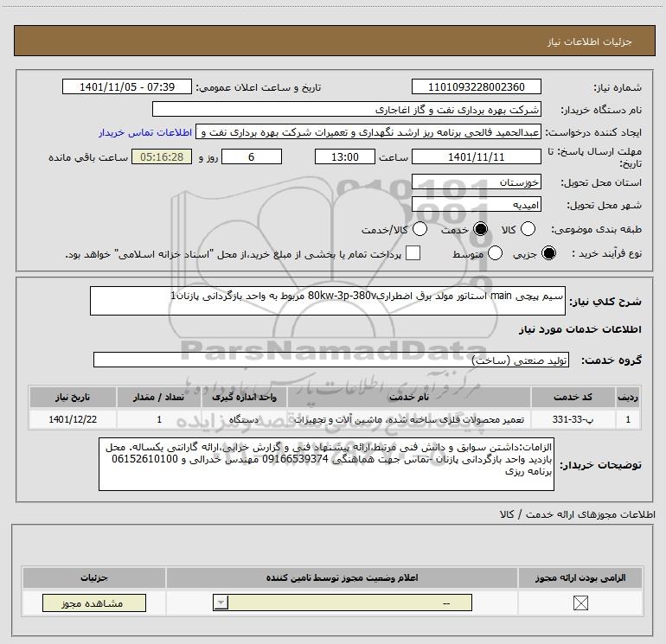Click the response deadline date 1401/11/11 field
The image size is (666, 644).
[x=476, y=157]
